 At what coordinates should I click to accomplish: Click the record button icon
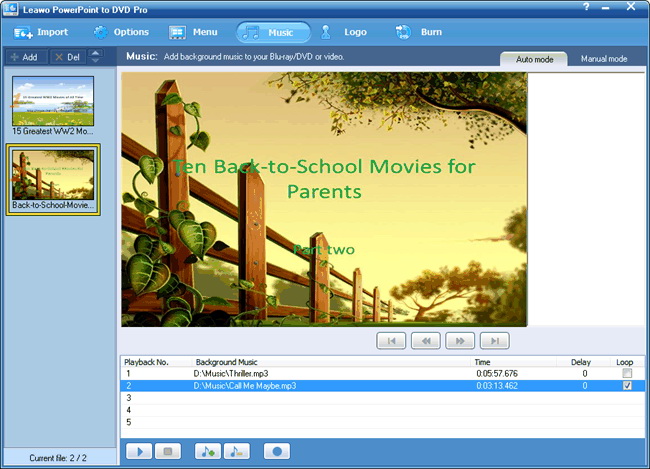tap(277, 451)
